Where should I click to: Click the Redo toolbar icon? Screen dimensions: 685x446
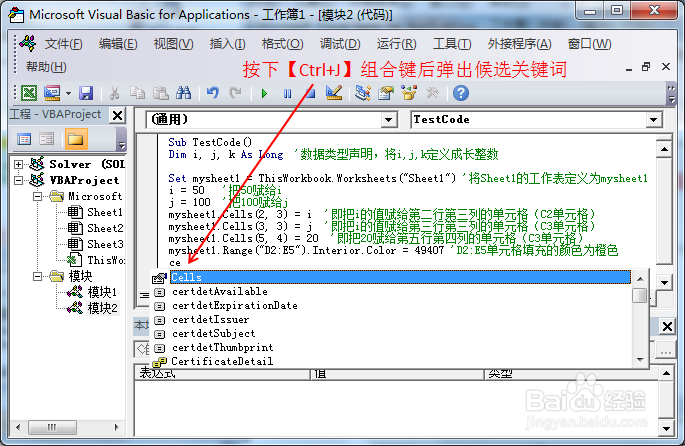pos(236,93)
